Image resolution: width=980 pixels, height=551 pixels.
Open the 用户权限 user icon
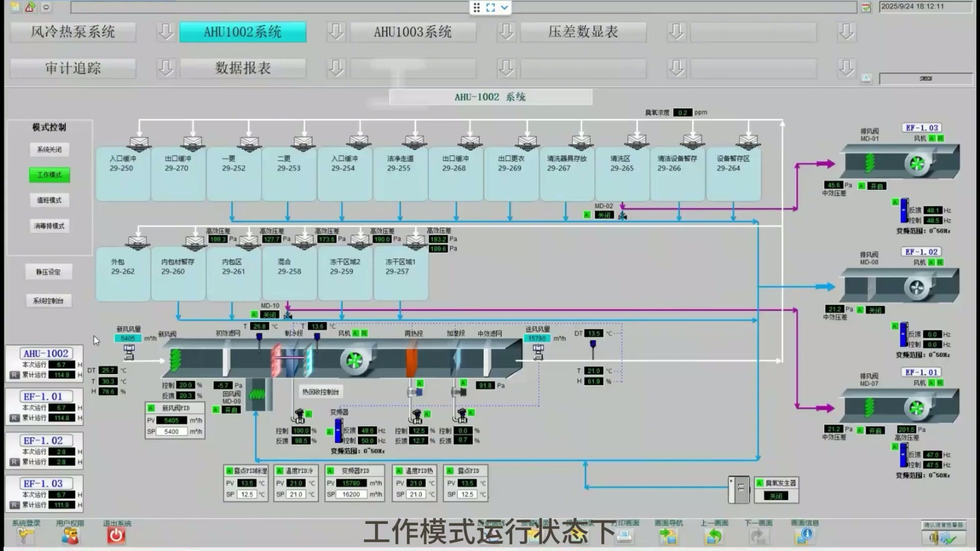(70, 536)
